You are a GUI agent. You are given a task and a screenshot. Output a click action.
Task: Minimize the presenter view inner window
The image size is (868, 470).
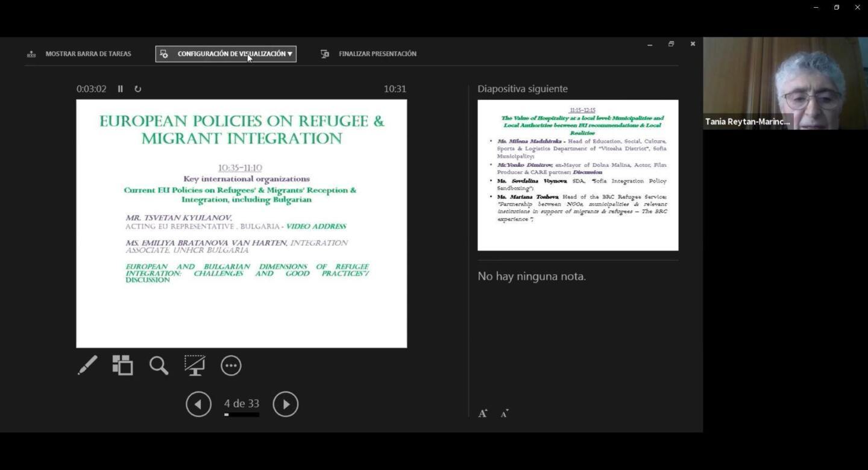650,45
